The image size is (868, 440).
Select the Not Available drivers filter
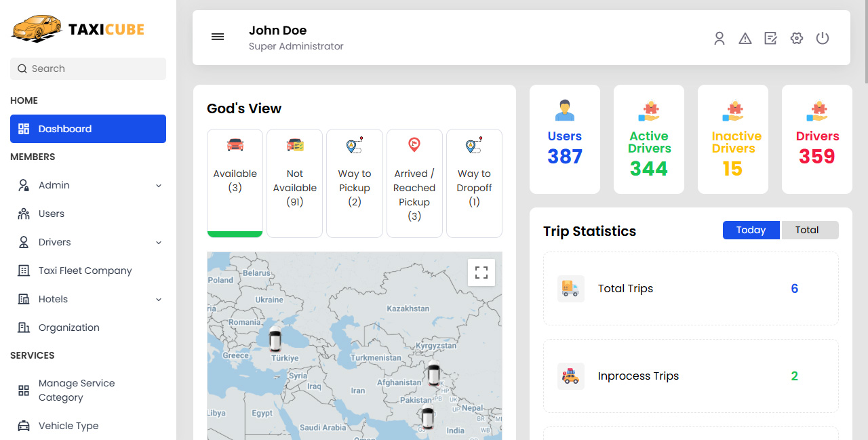[x=294, y=183]
